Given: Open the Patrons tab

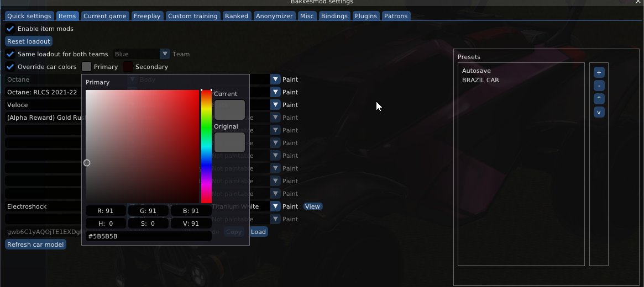Looking at the screenshot, I should (395, 16).
